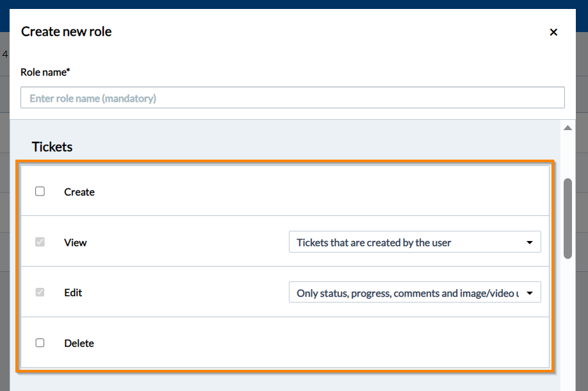The height and width of the screenshot is (391, 588).
Task: Click the dropdown arrow on the Edit selector
Action: tap(530, 292)
